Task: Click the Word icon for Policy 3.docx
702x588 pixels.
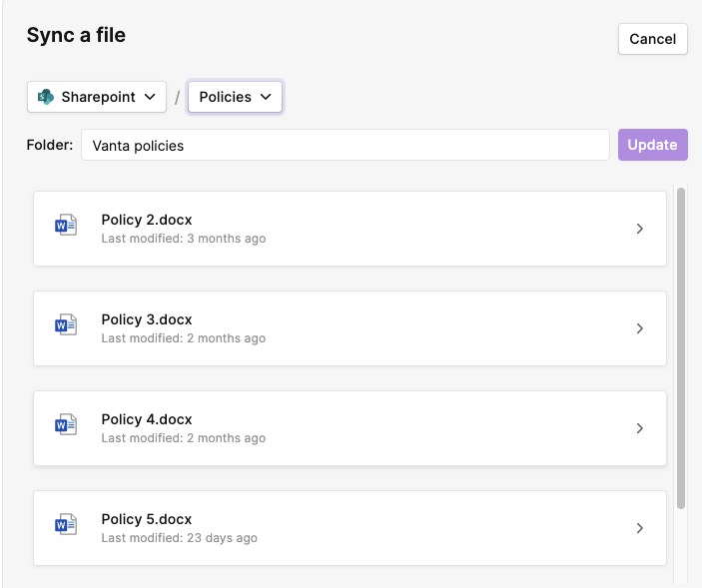Action: tap(66, 324)
